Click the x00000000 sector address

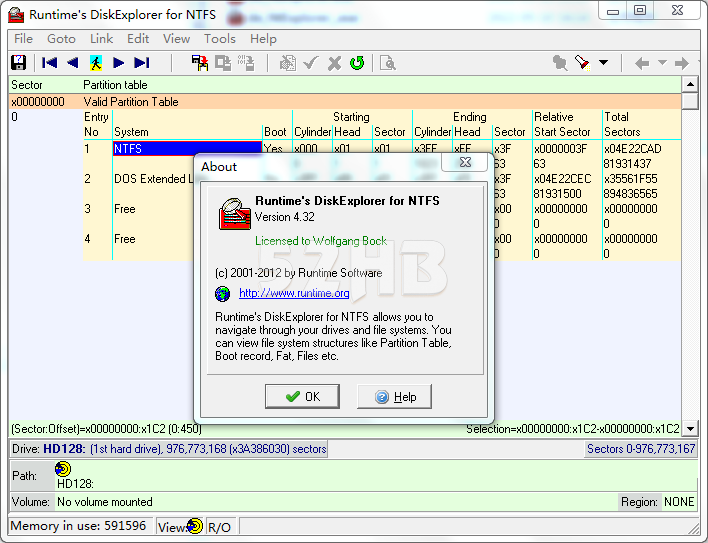38,102
